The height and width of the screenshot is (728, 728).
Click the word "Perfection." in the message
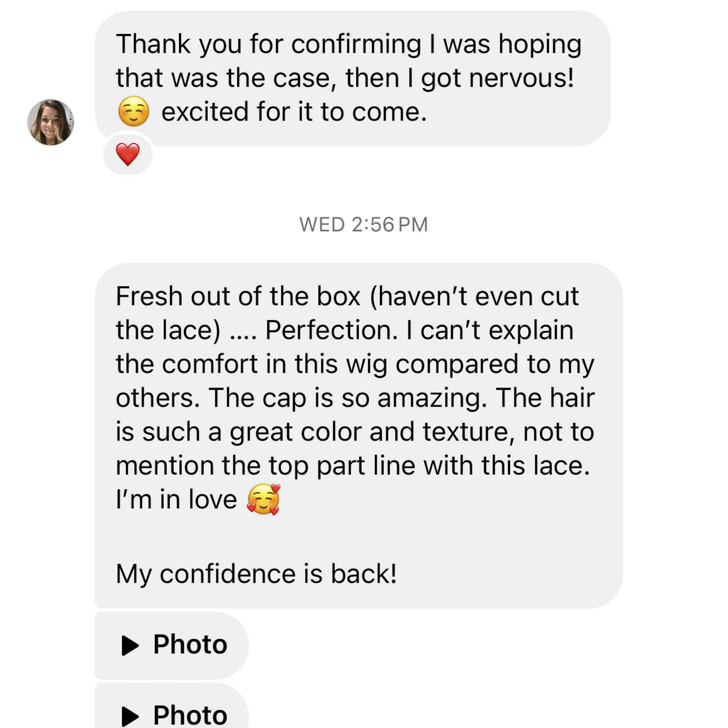(x=332, y=330)
